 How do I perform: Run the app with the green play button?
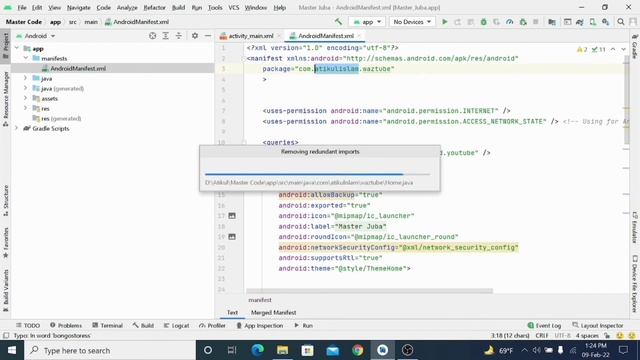444,22
